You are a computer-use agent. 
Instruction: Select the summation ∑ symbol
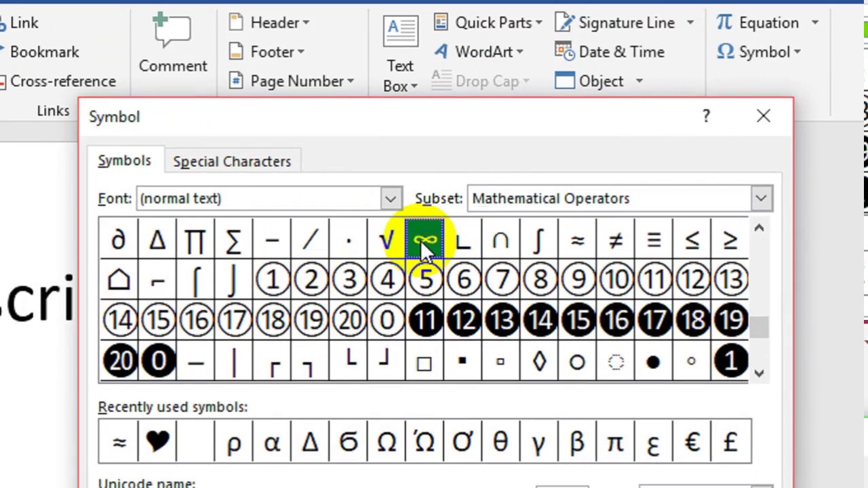coord(233,240)
